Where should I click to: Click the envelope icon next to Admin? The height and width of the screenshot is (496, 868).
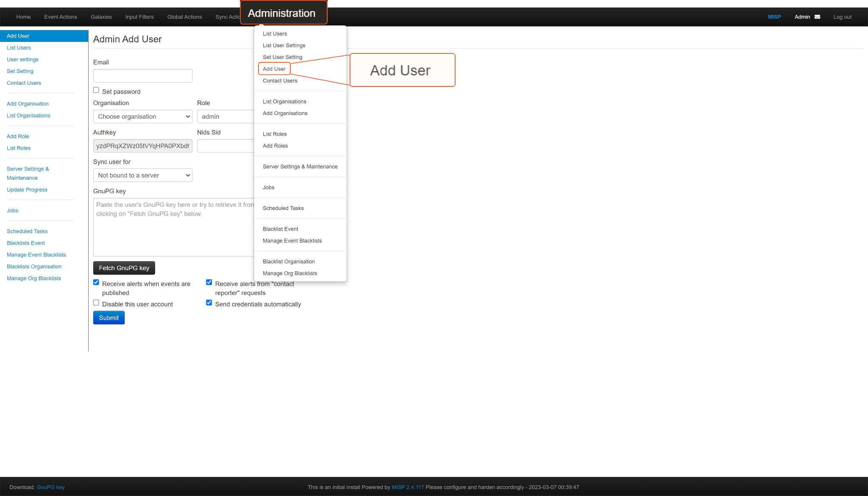[x=817, y=17]
